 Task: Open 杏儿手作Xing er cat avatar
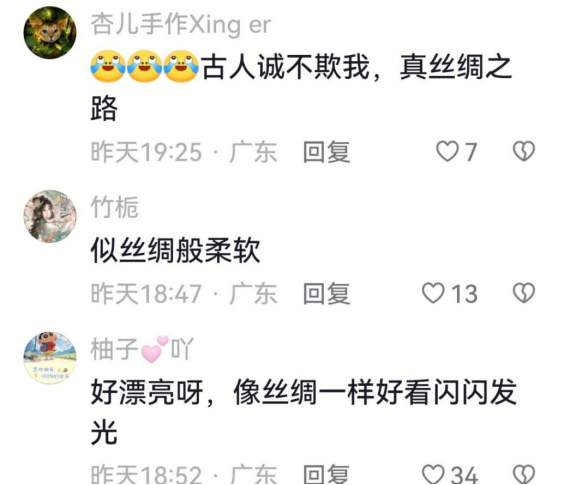pyautogui.click(x=50, y=32)
